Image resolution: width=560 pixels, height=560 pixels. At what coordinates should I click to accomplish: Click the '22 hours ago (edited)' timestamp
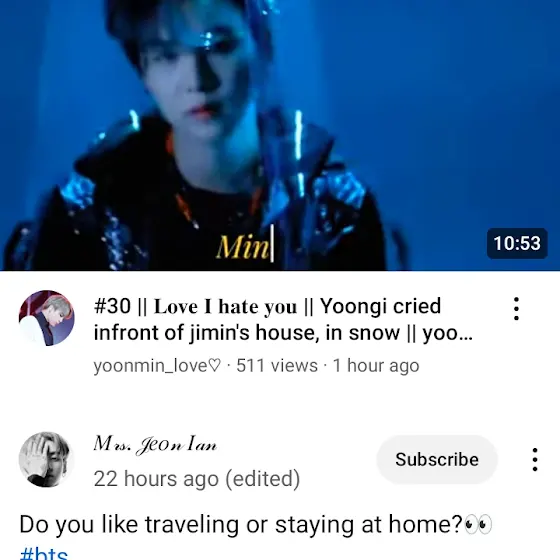197,479
